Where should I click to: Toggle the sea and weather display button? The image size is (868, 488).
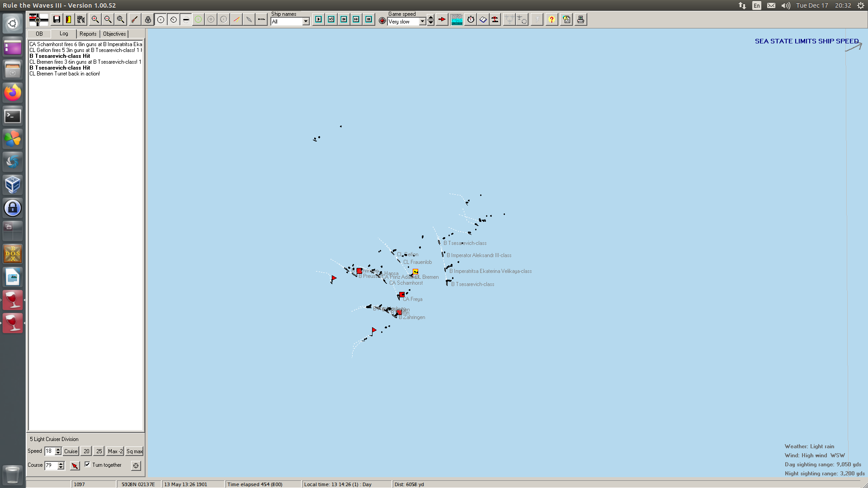[457, 19]
